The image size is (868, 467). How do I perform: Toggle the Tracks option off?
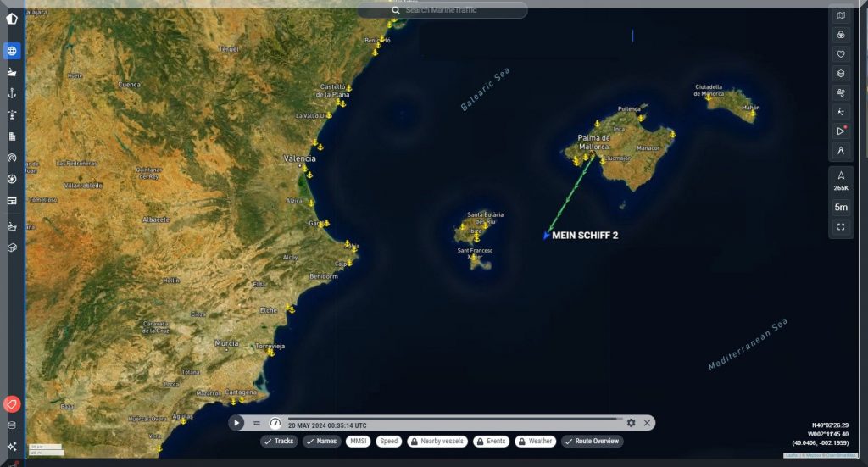tap(278, 442)
